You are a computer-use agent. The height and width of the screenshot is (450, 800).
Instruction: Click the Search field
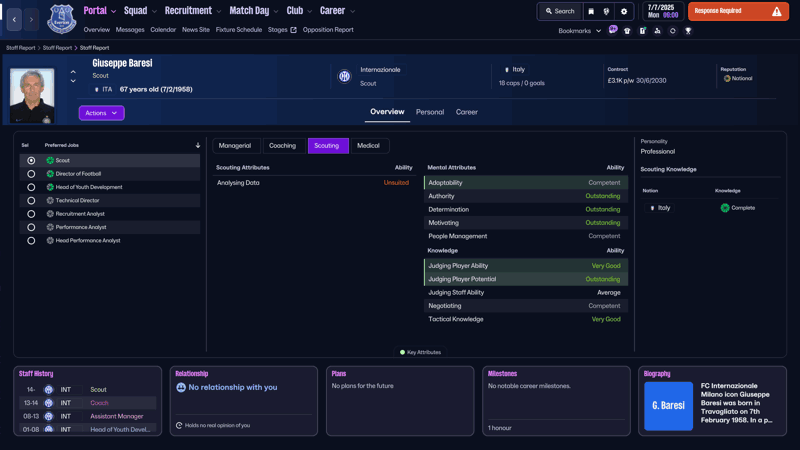click(560, 11)
